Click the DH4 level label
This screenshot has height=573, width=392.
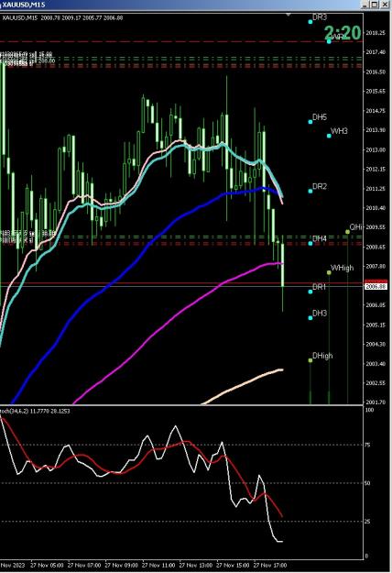(320, 238)
